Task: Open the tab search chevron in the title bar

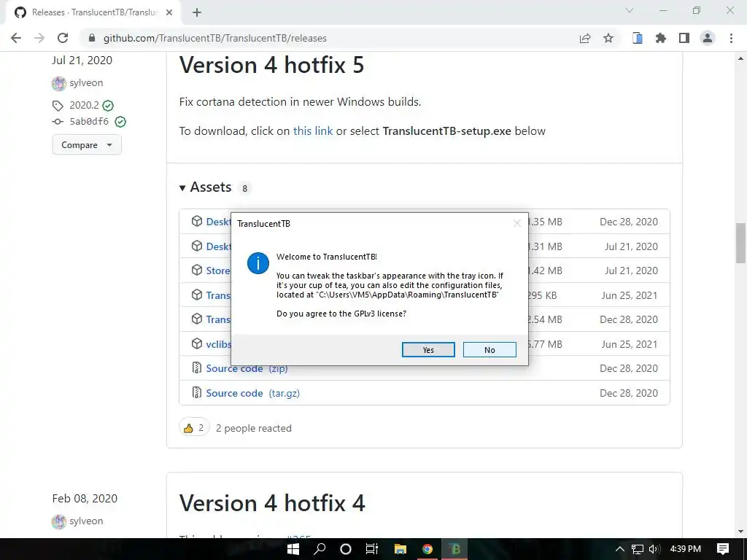Action: [630, 10]
